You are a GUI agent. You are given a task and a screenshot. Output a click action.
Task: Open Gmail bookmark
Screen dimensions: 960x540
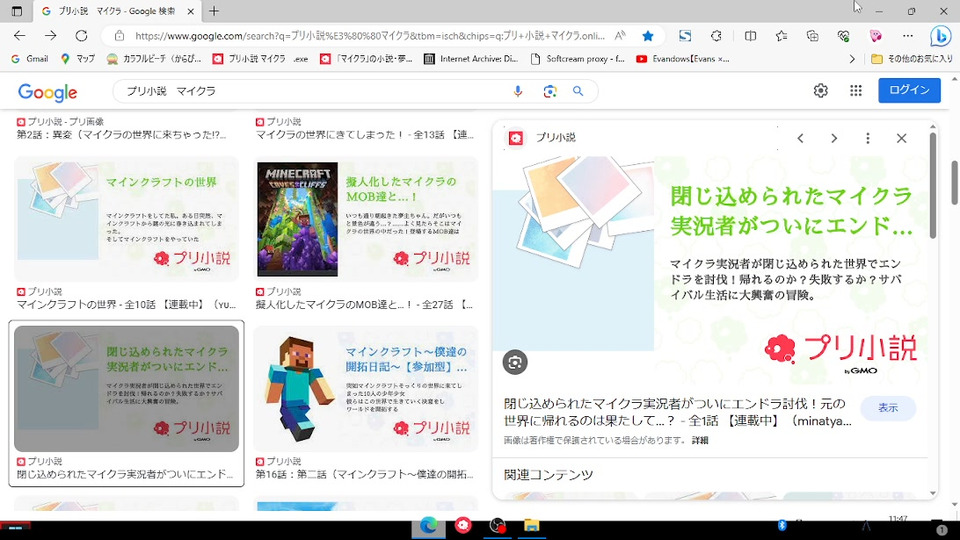[x=29, y=59]
